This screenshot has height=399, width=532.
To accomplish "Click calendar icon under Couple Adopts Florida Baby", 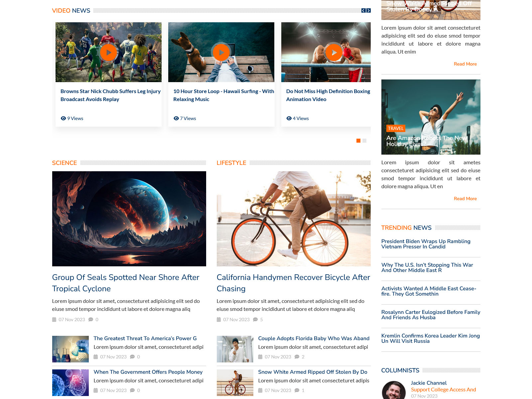I will pos(260,357).
